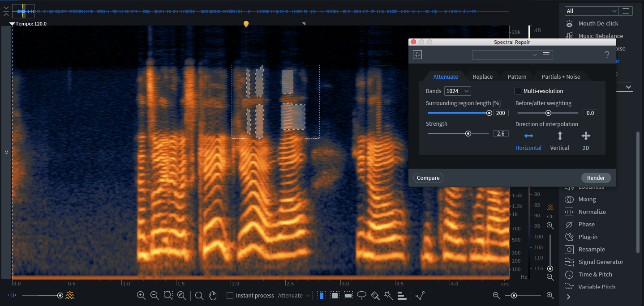Select the magnifier Zoom tool
The width and height of the screenshot is (644, 306).
pyautogui.click(x=199, y=295)
